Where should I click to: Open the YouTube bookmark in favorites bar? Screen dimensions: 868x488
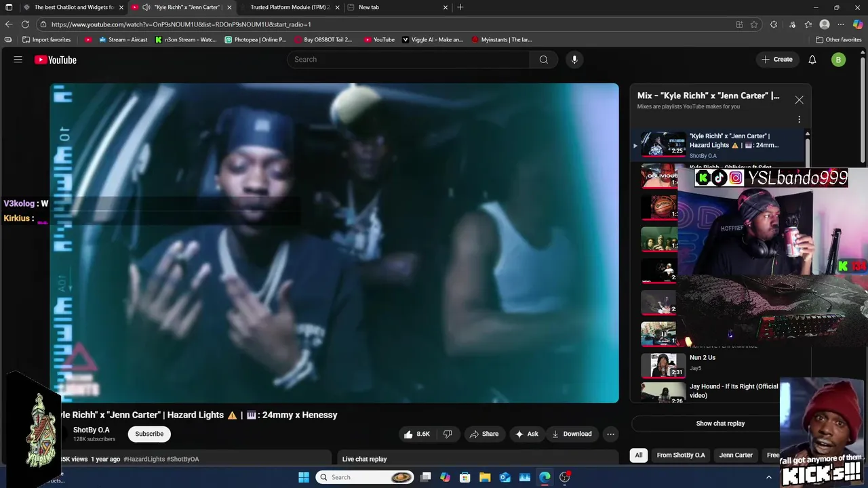[378, 39]
